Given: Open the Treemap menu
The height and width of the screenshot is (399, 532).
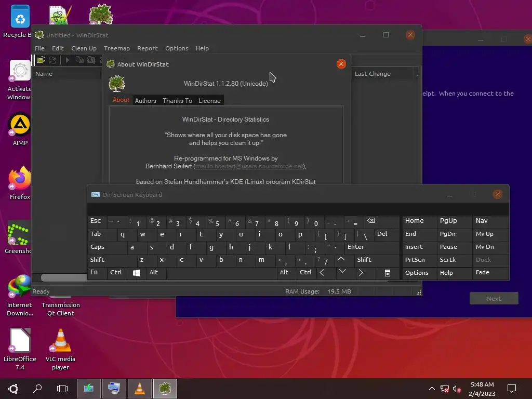Looking at the screenshot, I should 117,48.
